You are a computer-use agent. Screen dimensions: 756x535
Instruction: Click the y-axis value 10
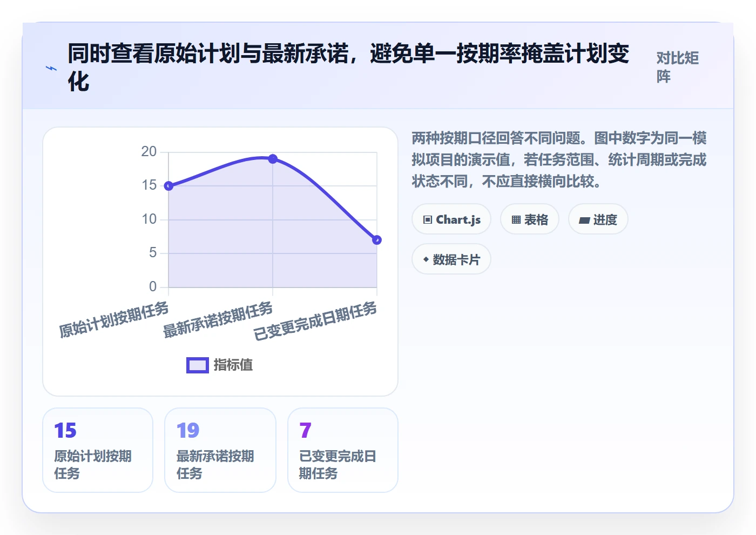[149, 219]
